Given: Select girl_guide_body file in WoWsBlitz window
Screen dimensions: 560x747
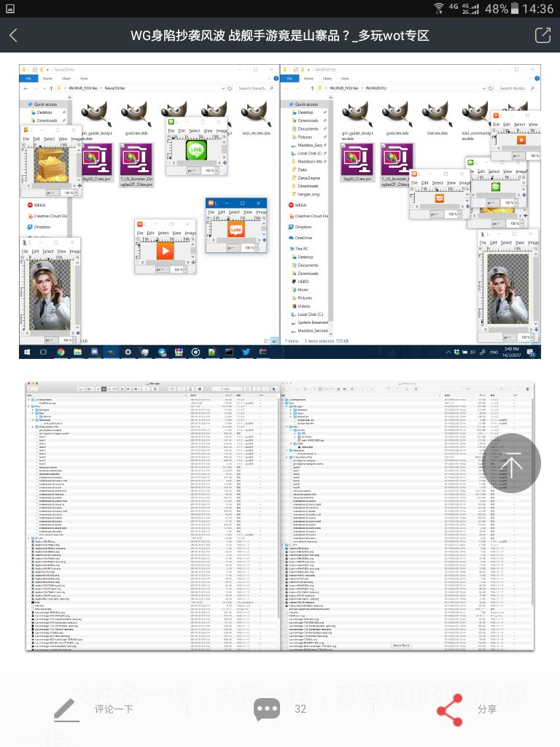Looking at the screenshot, I should coord(357,121).
